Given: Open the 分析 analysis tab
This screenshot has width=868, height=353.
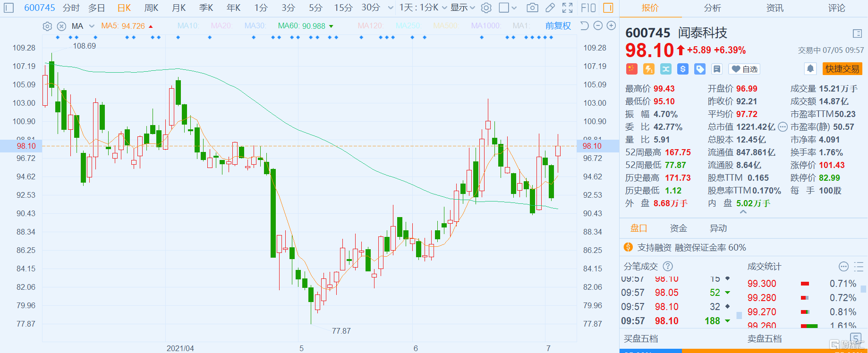Looking at the screenshot, I should 712,8.
